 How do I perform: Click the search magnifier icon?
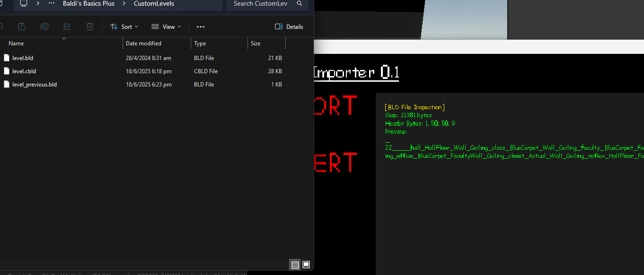(x=299, y=4)
